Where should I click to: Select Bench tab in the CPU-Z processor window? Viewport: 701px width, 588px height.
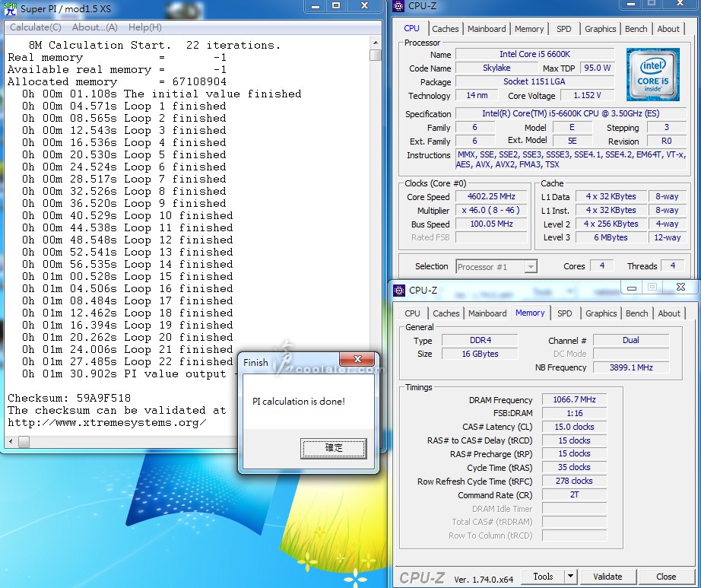(x=636, y=29)
